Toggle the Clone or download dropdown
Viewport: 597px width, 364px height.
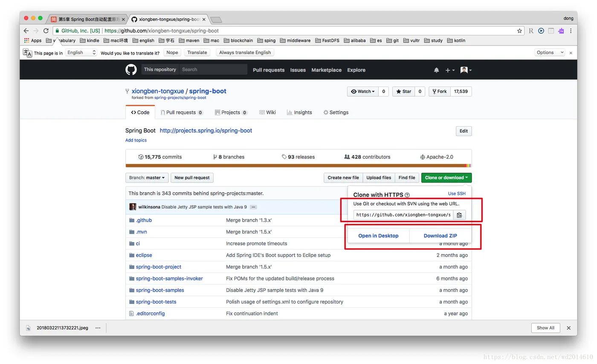[446, 178]
